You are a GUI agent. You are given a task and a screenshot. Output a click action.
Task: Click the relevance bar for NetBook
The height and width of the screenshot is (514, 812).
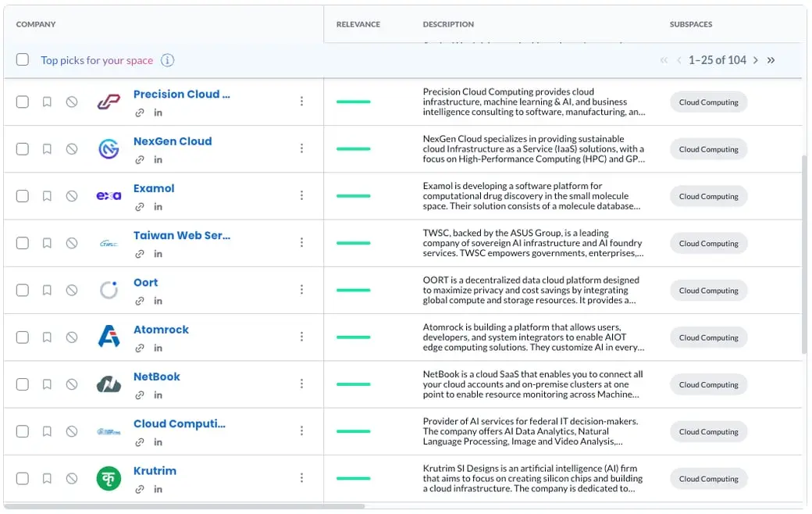pyautogui.click(x=353, y=384)
